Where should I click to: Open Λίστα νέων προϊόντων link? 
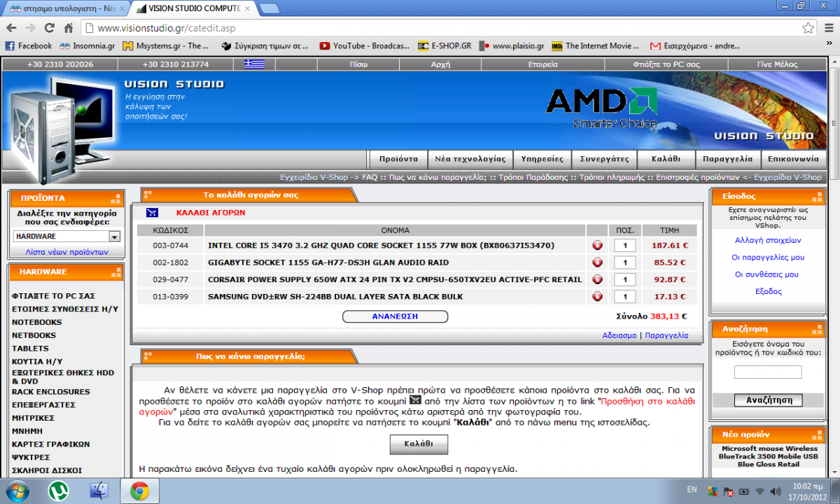[x=66, y=251]
